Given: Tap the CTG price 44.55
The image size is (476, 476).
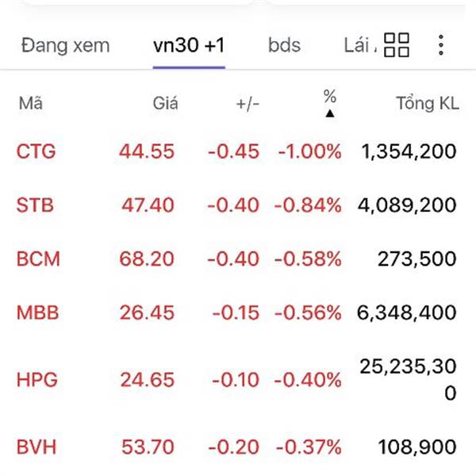Looking at the screenshot, I should coord(147,152).
